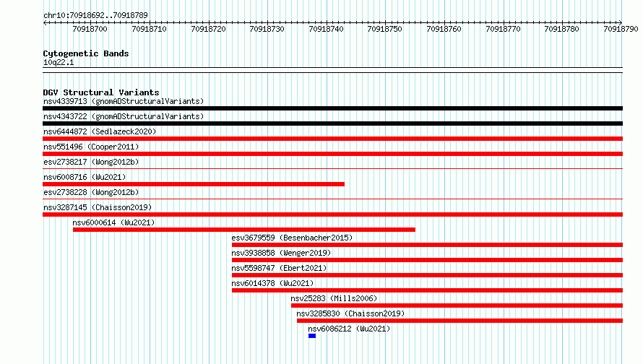Image resolution: width=643 pixels, height=364 pixels.
Task: Open nsv4339713 gnomAD variant label
Action: pyautogui.click(x=124, y=101)
